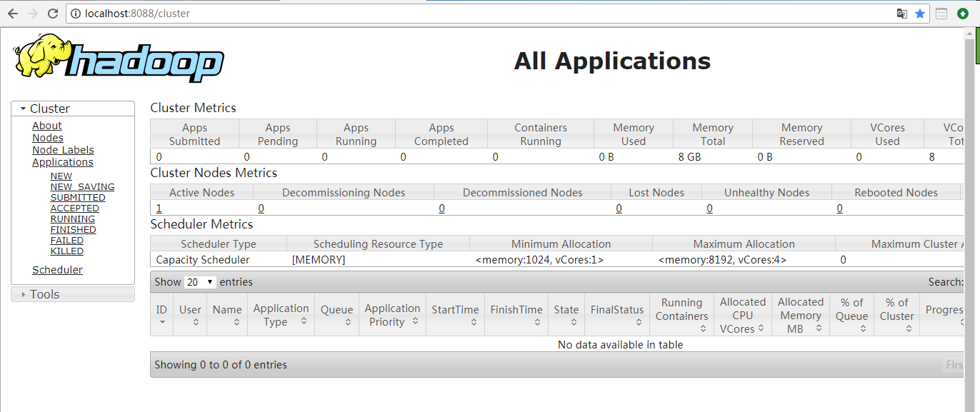Sort table by Application Type column
The height and width of the screenshot is (412, 980).
click(281, 315)
